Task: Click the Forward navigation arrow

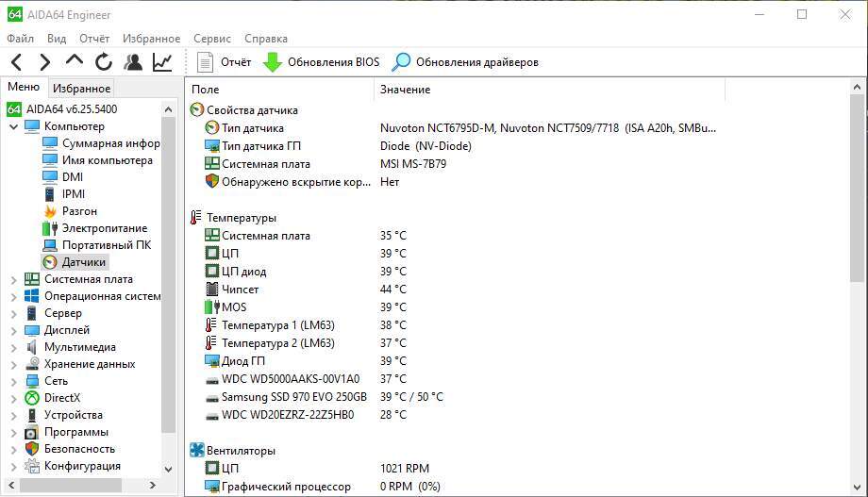Action: [44, 62]
